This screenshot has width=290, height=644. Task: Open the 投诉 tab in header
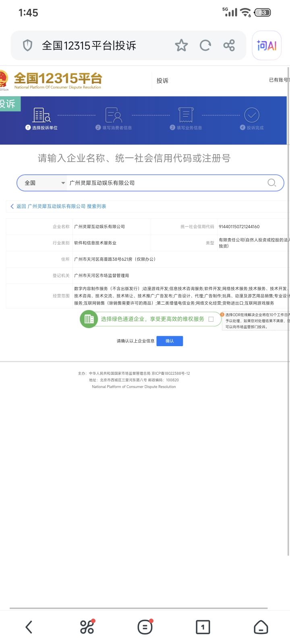(x=162, y=80)
